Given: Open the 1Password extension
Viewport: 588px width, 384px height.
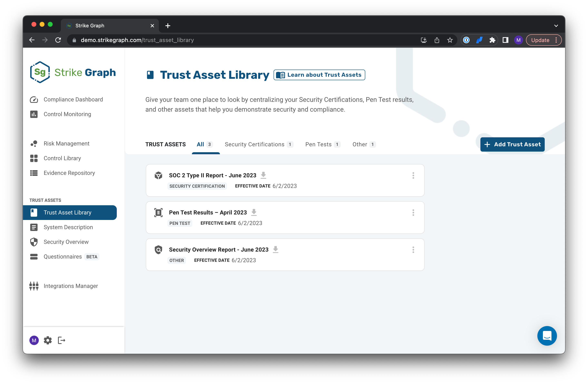Looking at the screenshot, I should (466, 40).
